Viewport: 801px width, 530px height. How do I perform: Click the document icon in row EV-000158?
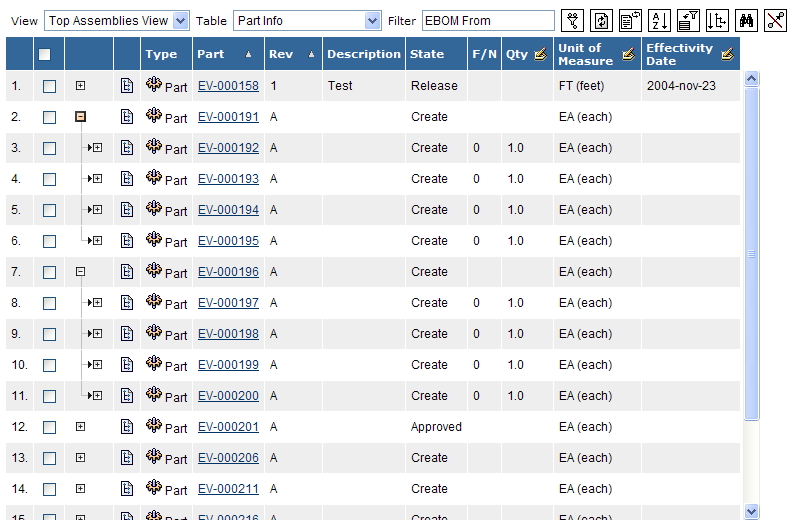pyautogui.click(x=127, y=86)
